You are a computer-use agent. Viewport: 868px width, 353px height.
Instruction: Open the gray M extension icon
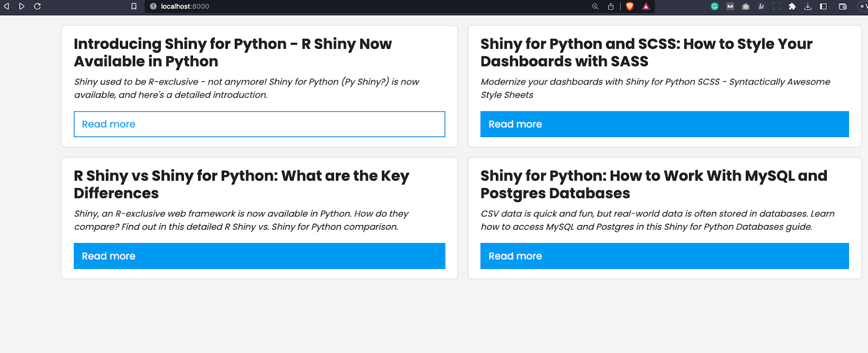730,7
